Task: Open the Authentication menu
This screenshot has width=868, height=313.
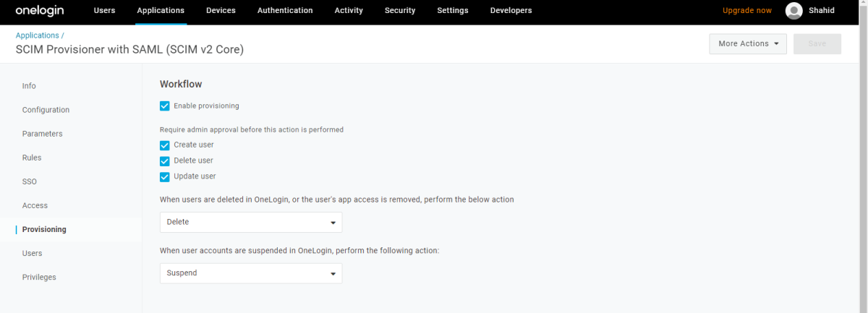Action: coord(285,11)
